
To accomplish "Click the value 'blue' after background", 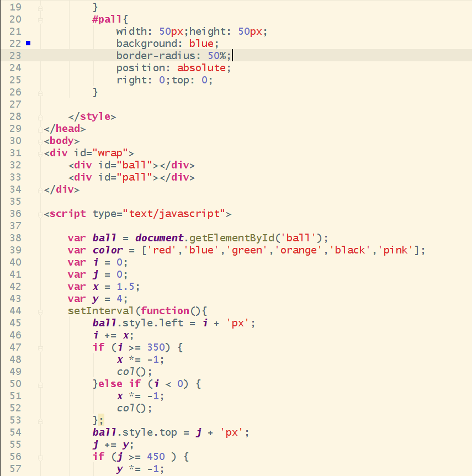I will 201,44.
